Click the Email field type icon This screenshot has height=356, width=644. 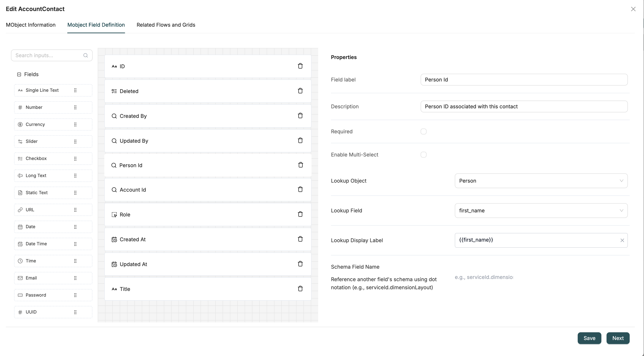pyautogui.click(x=20, y=278)
